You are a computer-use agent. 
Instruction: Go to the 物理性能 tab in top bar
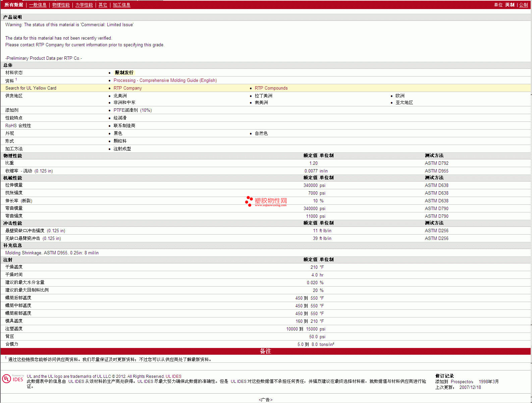[x=61, y=5]
